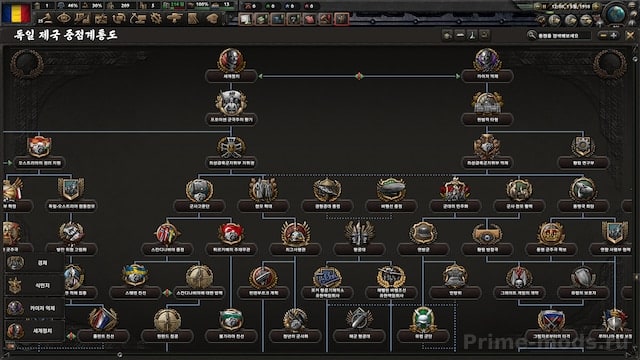
Task: Open the diplomacy icon in top toolbar
Action: (x=101, y=18)
